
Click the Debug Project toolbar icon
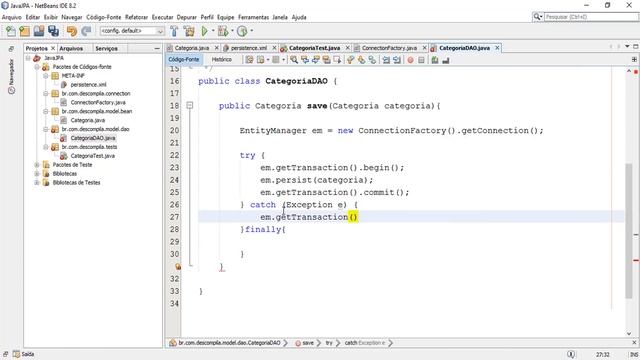tap(222, 31)
